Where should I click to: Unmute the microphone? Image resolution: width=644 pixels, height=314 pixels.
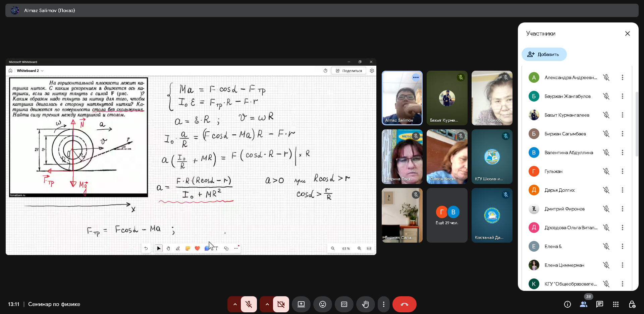click(x=249, y=304)
